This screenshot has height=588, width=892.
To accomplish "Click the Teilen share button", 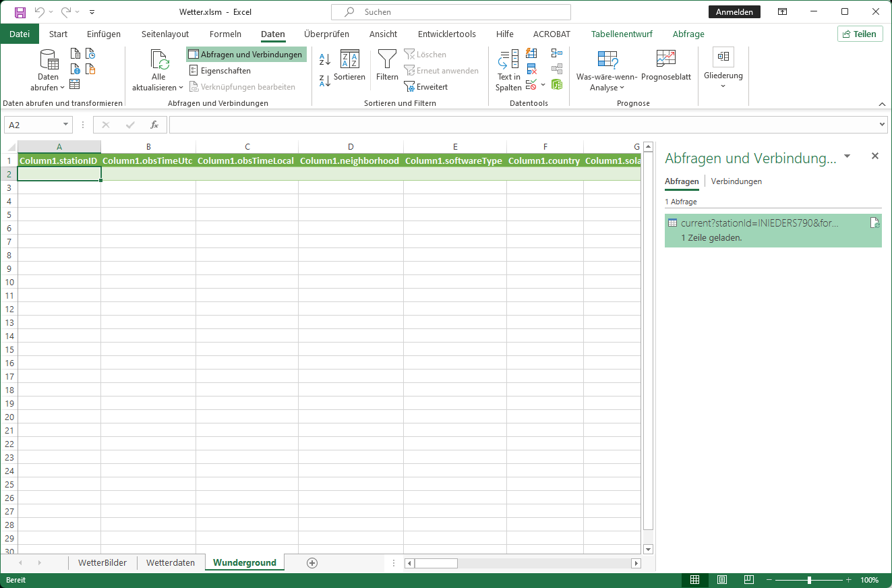I will click(860, 34).
